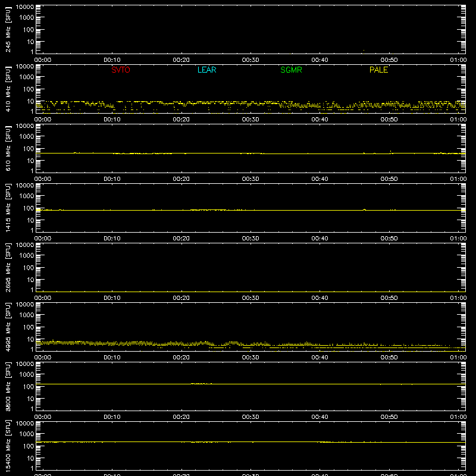This screenshot has width=476, height=476.
Task: Click the isolated dot near 00:46 in the 245 MHz plot
Action: coord(364,51)
